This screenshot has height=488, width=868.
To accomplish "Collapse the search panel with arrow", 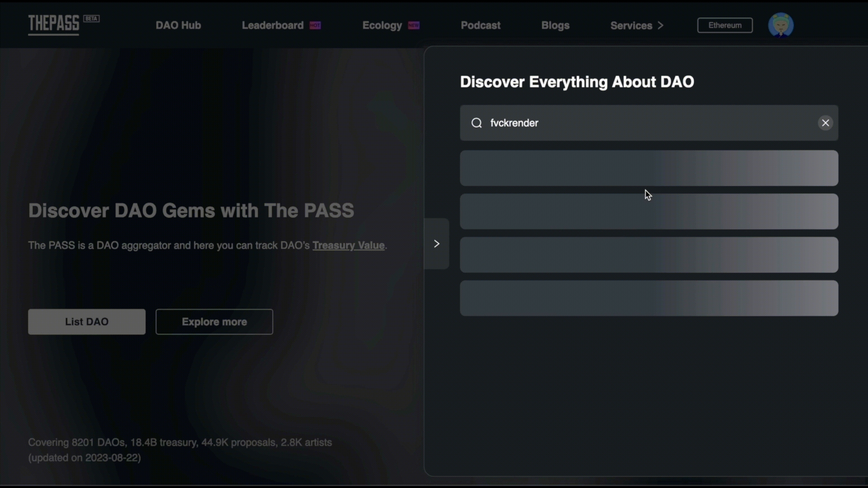I will pos(437,244).
